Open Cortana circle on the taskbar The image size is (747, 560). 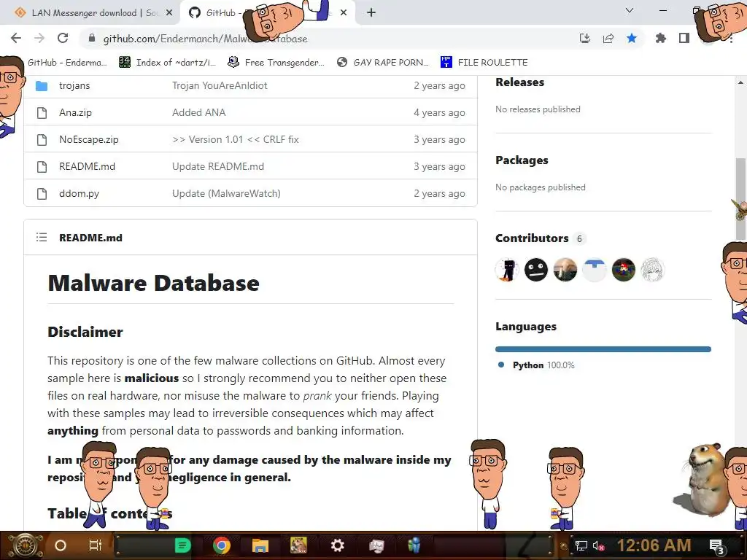(61, 545)
